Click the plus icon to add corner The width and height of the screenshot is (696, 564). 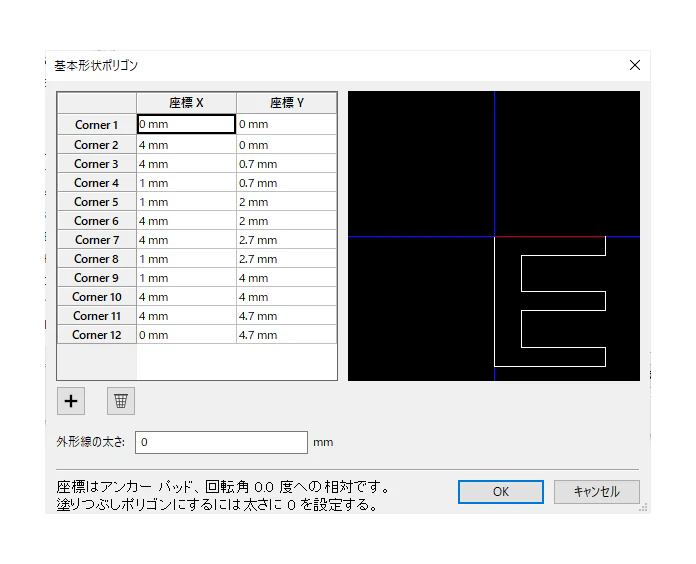tap(71, 401)
